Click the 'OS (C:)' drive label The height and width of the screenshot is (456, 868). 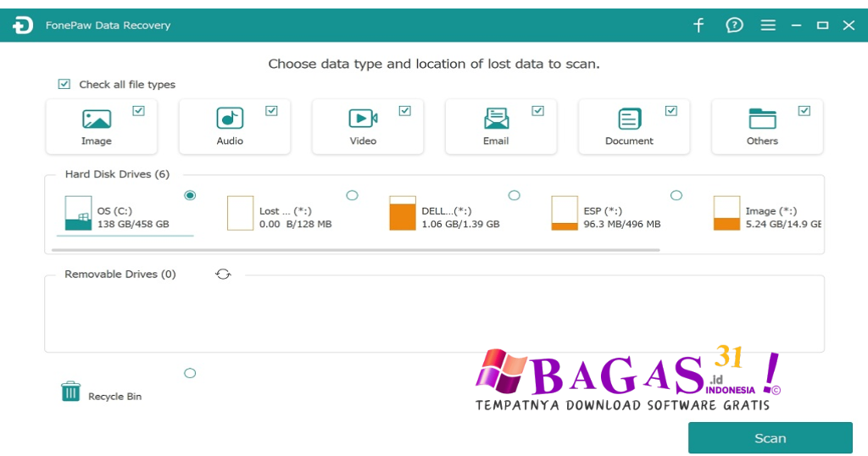pos(114,211)
